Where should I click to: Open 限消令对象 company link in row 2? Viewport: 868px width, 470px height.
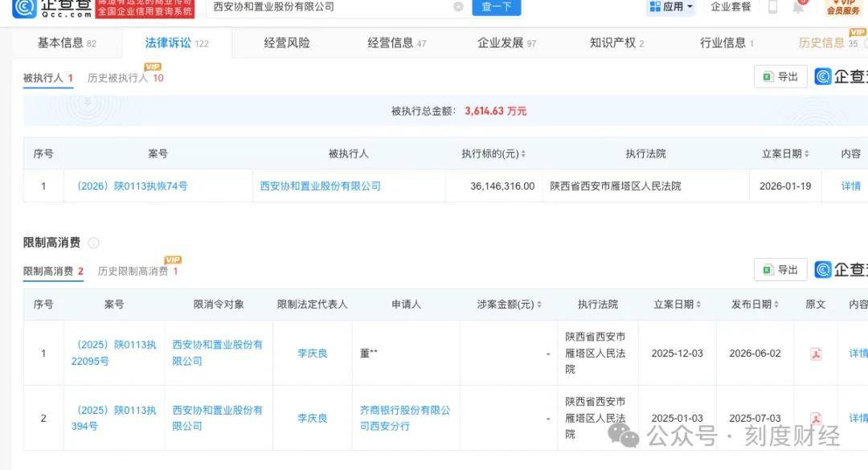[x=218, y=418]
